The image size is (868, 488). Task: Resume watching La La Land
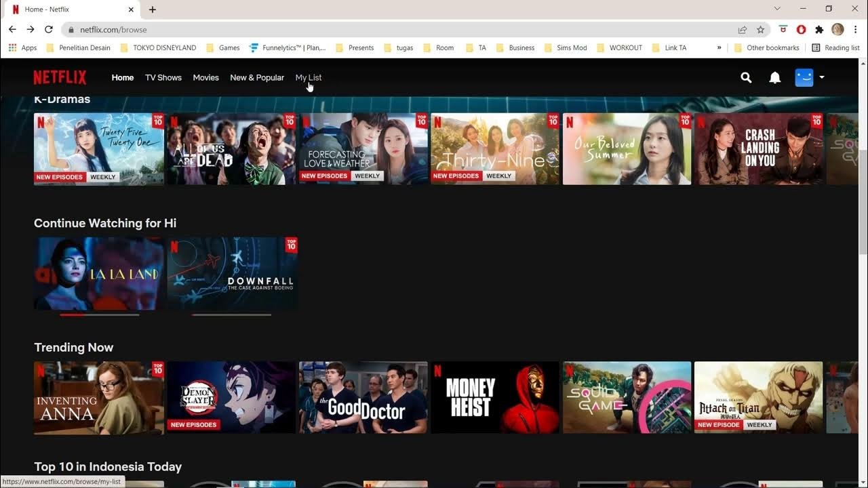pos(99,274)
